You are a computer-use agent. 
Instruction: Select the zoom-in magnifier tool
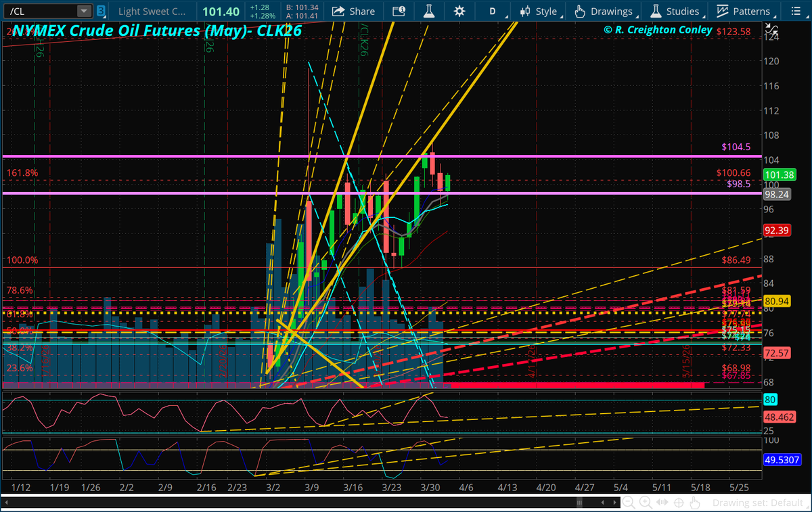click(x=644, y=502)
